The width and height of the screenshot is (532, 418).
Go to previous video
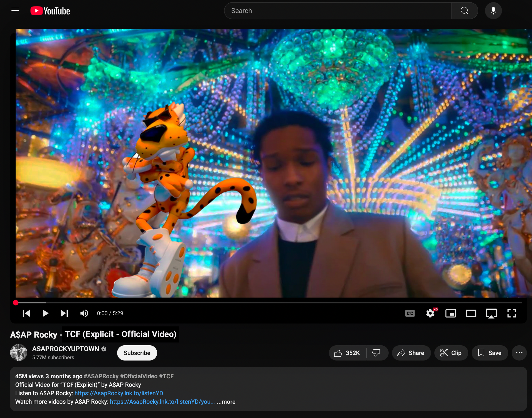26,313
